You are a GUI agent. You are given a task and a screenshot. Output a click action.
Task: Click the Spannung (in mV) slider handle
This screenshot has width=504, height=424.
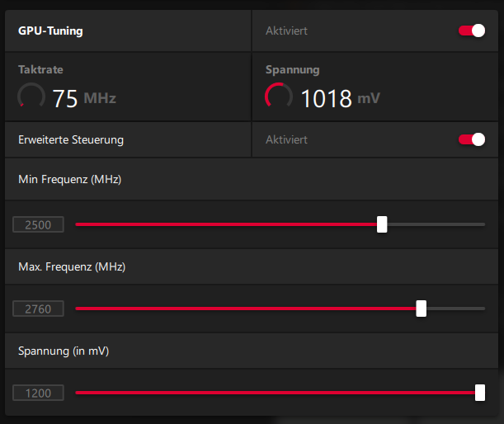point(480,393)
